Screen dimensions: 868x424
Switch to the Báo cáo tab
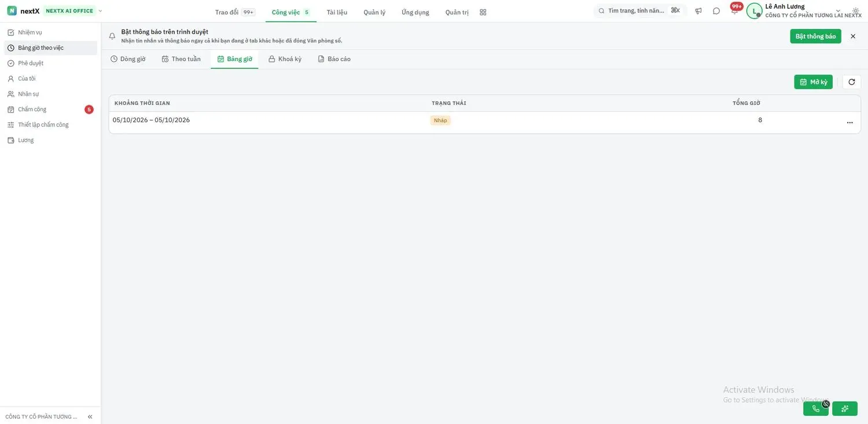pyautogui.click(x=334, y=59)
